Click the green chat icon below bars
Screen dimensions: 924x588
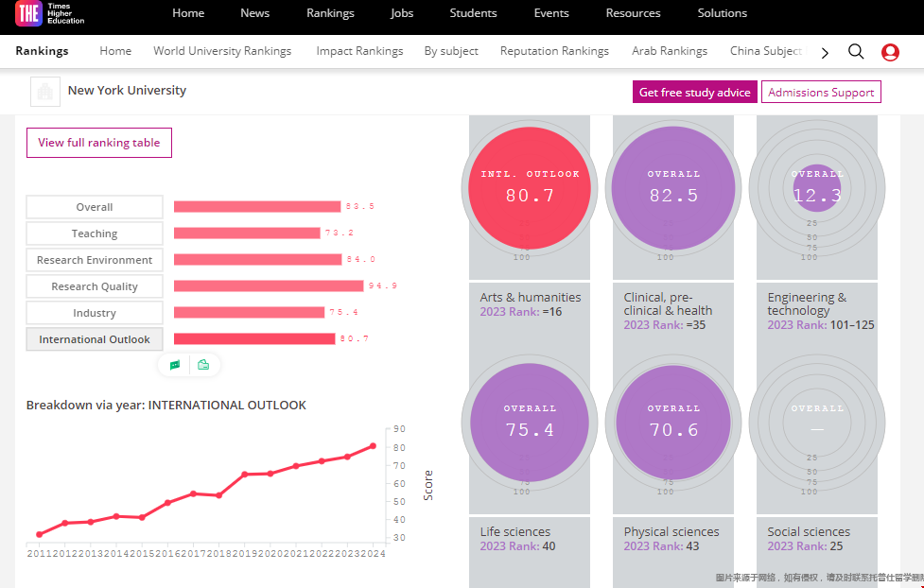coord(175,365)
